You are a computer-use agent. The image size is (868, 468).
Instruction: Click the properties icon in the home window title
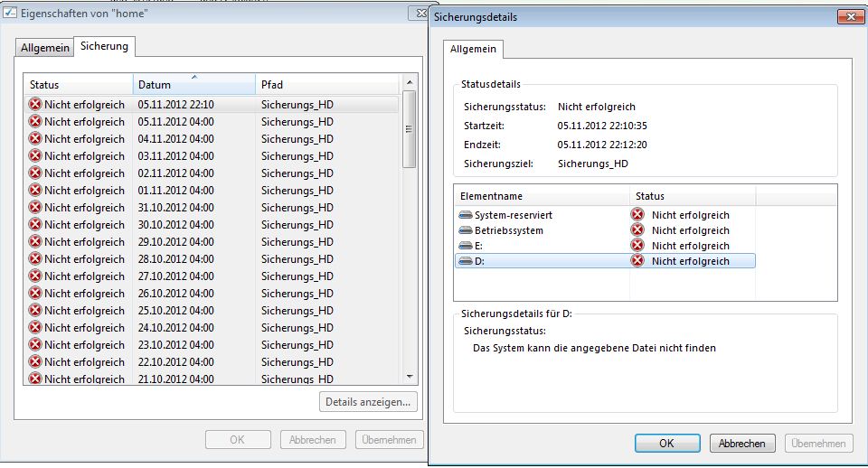(x=12, y=14)
